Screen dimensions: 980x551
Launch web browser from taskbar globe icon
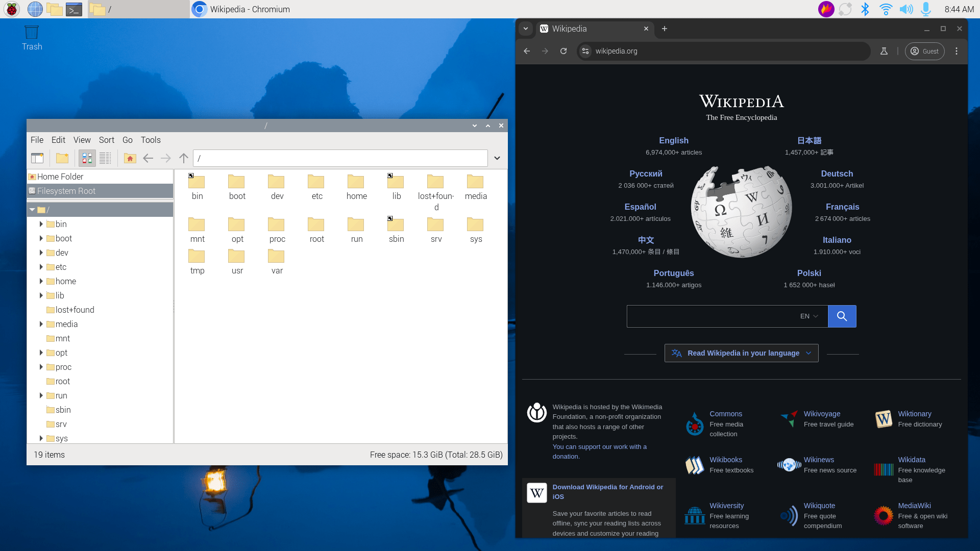tap(35, 9)
